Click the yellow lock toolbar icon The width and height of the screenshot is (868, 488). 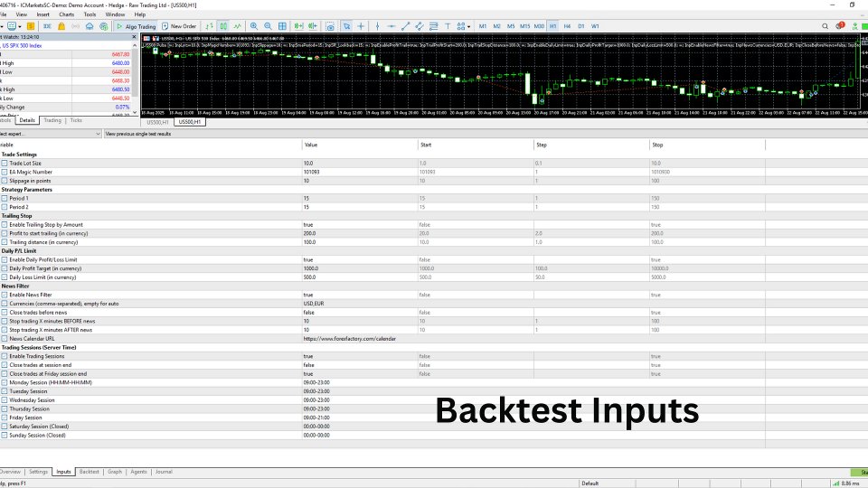pyautogui.click(x=61, y=26)
